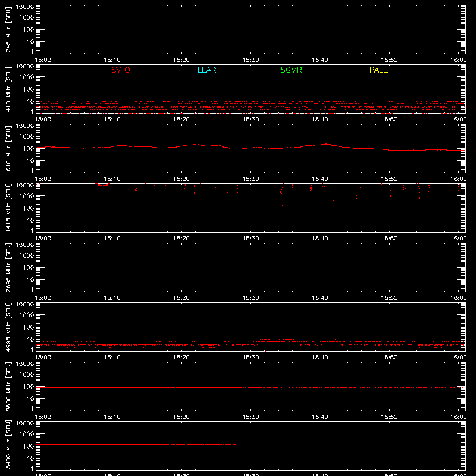The height and width of the screenshot is (476, 476).
Task: Click the 15:30 label under the 245 MHz panel
Action: pos(250,60)
